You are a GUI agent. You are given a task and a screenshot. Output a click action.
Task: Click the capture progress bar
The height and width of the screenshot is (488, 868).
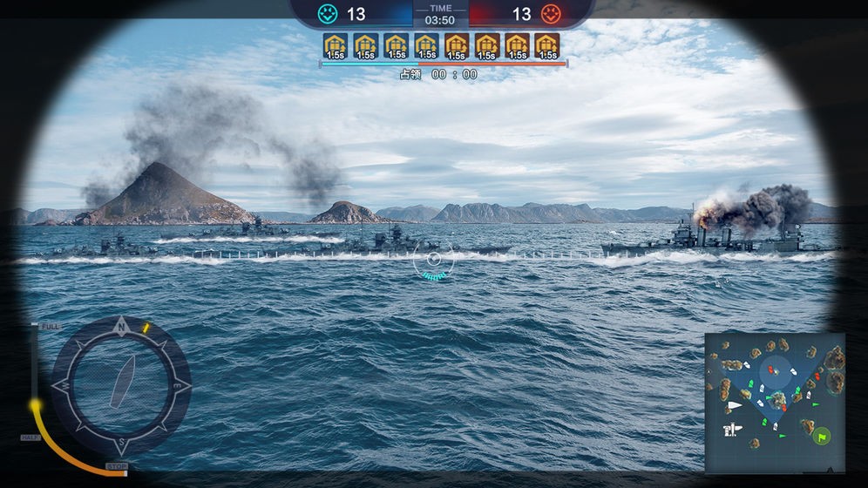(444, 64)
